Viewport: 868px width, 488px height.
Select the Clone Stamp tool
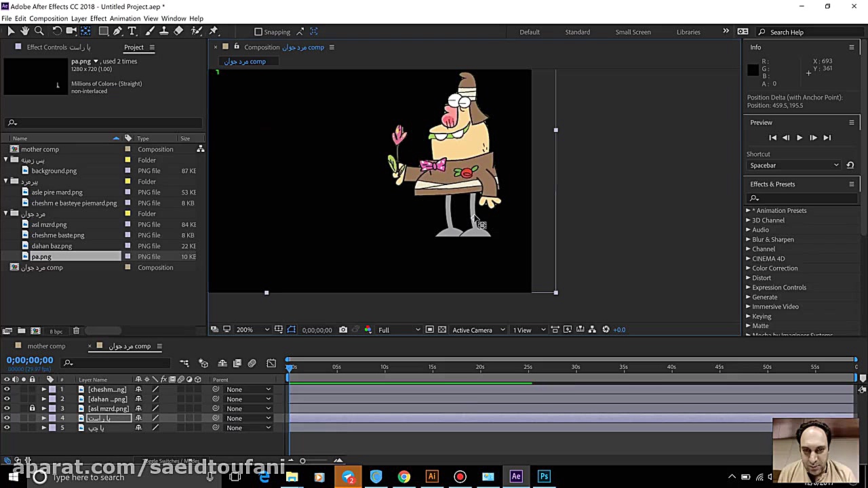coord(163,31)
